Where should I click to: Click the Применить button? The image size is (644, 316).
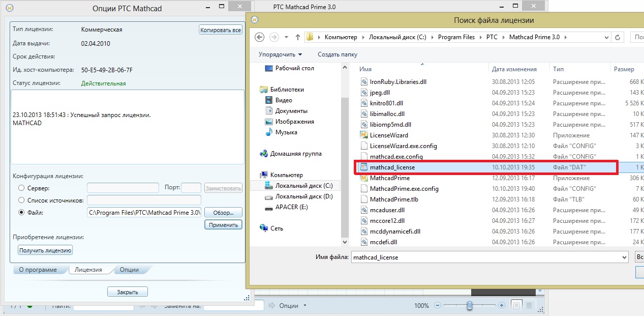click(223, 224)
